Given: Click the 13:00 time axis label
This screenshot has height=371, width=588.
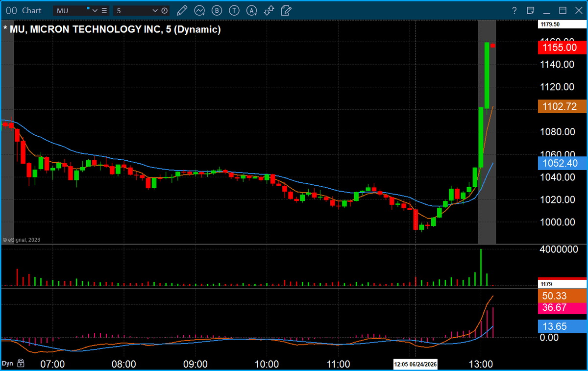Looking at the screenshot, I should (x=481, y=364).
